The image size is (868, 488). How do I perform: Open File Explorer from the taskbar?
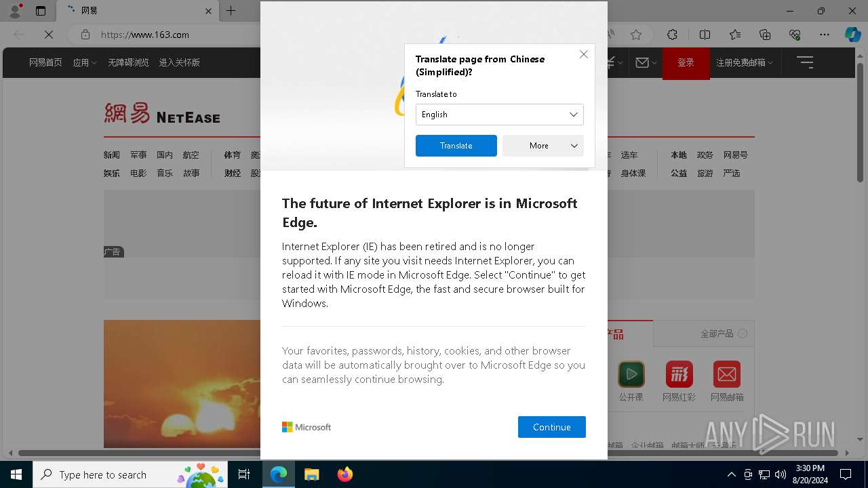click(x=311, y=474)
